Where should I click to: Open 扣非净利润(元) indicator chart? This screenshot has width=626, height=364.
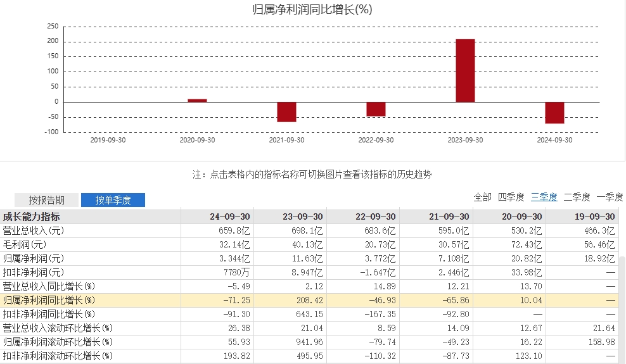pos(33,273)
